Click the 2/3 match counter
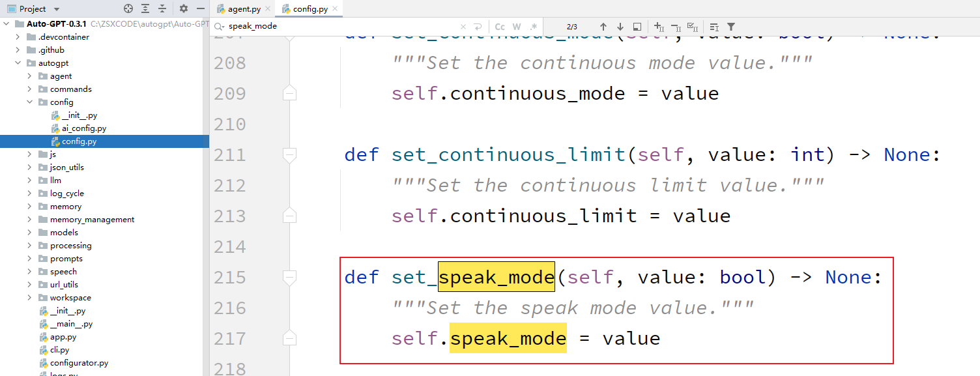Screen dimensions: 980x376 (x=572, y=27)
